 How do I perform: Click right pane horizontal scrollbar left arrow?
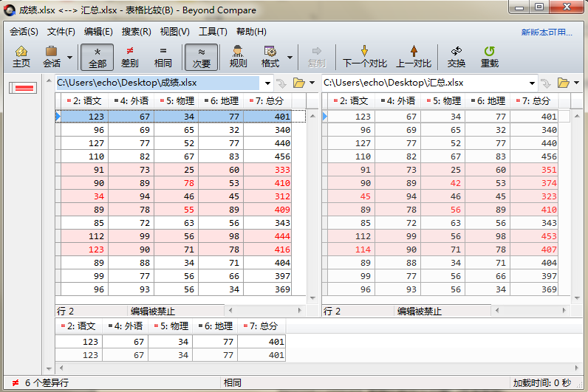tap(497, 310)
